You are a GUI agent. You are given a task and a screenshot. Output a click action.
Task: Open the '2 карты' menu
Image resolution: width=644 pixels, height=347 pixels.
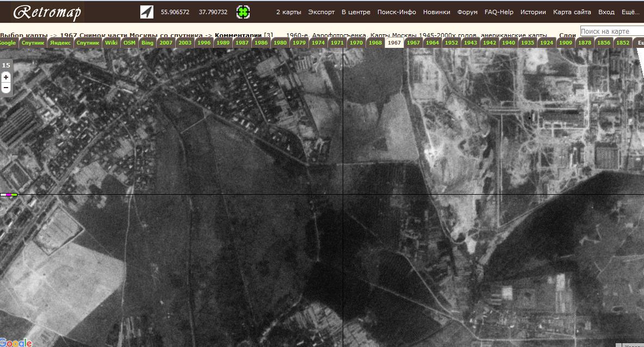tap(288, 12)
